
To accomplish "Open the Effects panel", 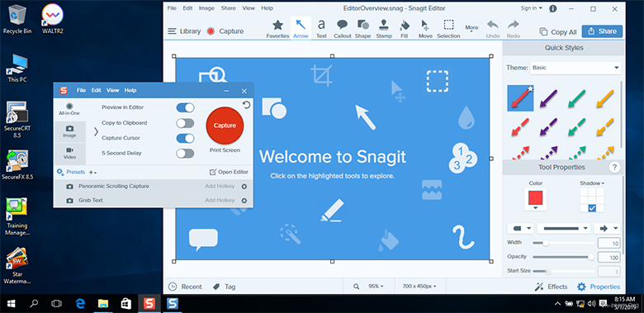I will [x=551, y=287].
